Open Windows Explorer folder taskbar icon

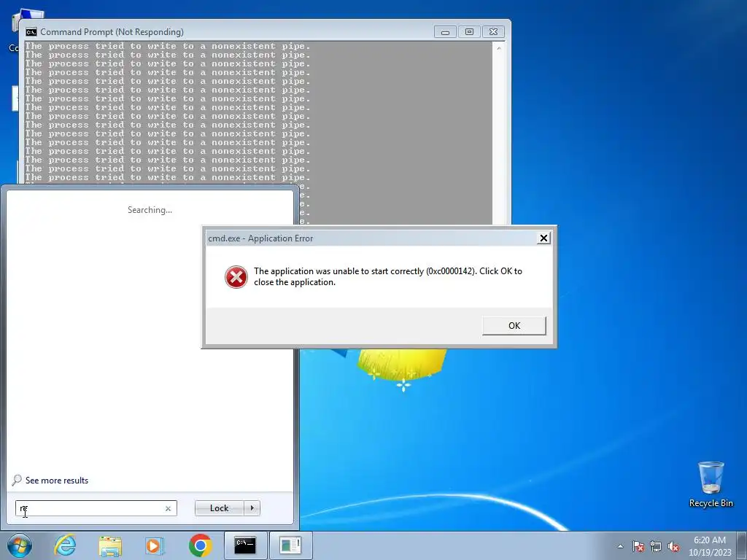point(110,545)
